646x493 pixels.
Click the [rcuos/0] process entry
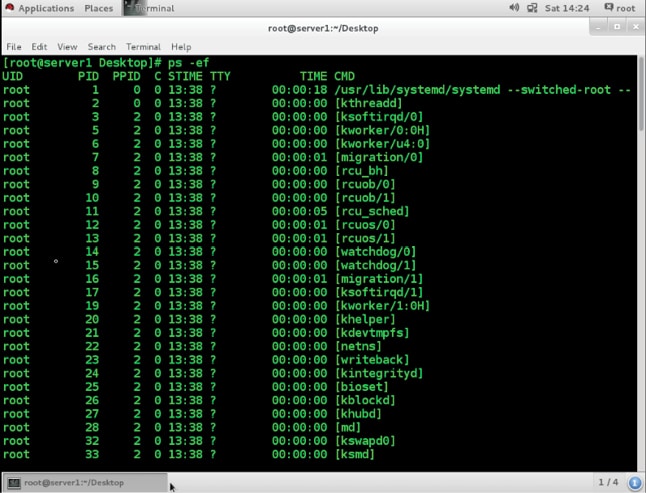click(x=365, y=225)
